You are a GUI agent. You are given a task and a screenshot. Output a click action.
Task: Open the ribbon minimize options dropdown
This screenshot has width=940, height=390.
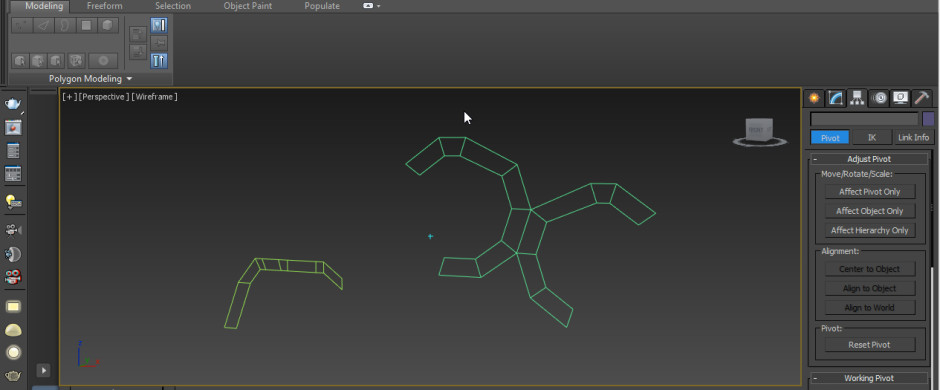click(x=378, y=6)
